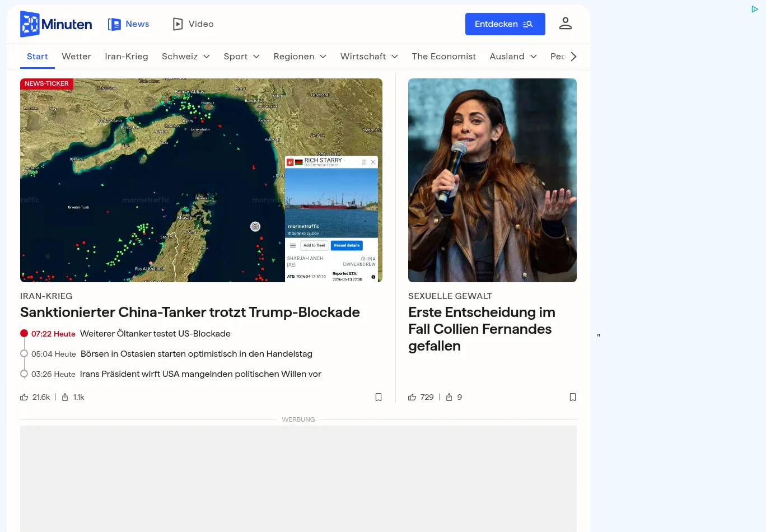Select the Wetter tab
The image size is (766, 532).
pos(76,57)
